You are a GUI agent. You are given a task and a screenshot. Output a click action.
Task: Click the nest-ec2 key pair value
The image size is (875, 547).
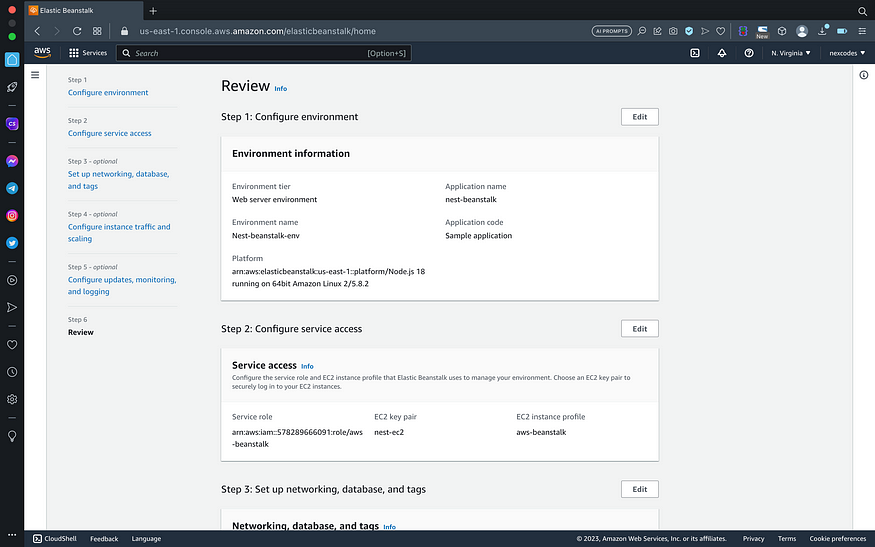389,432
